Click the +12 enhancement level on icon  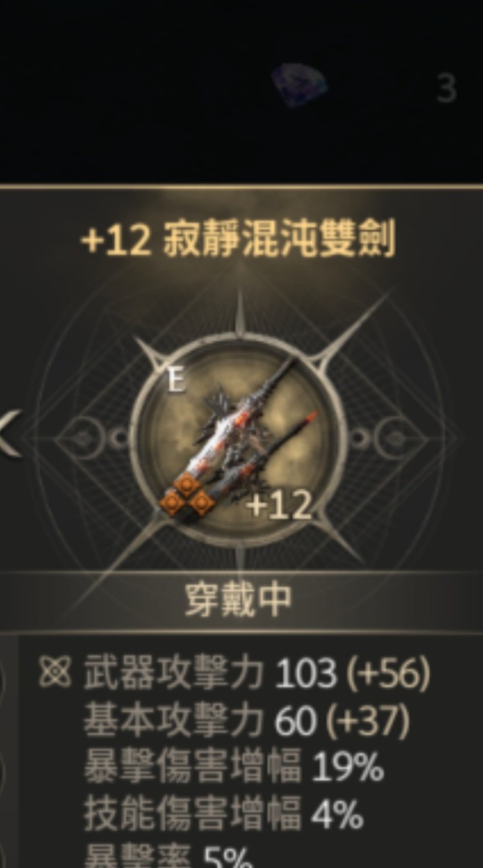tap(279, 505)
